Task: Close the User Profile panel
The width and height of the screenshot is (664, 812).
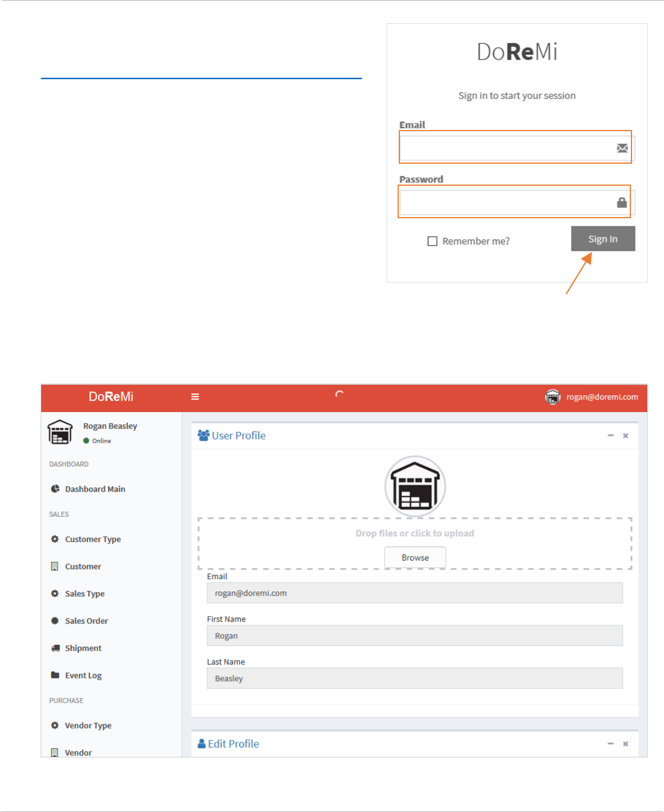Action: click(626, 435)
